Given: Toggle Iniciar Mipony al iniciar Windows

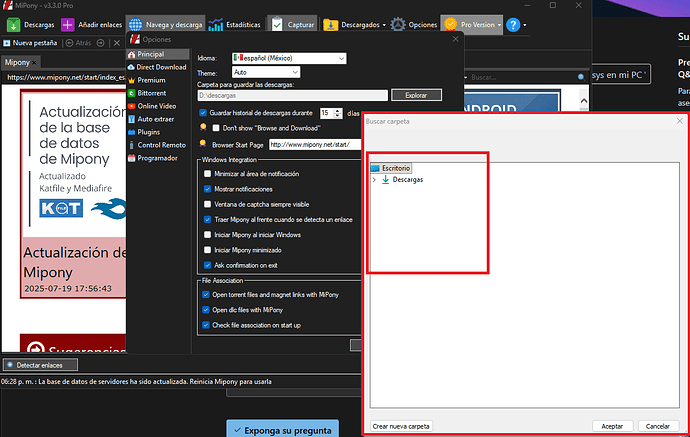Looking at the screenshot, I should (x=206, y=235).
